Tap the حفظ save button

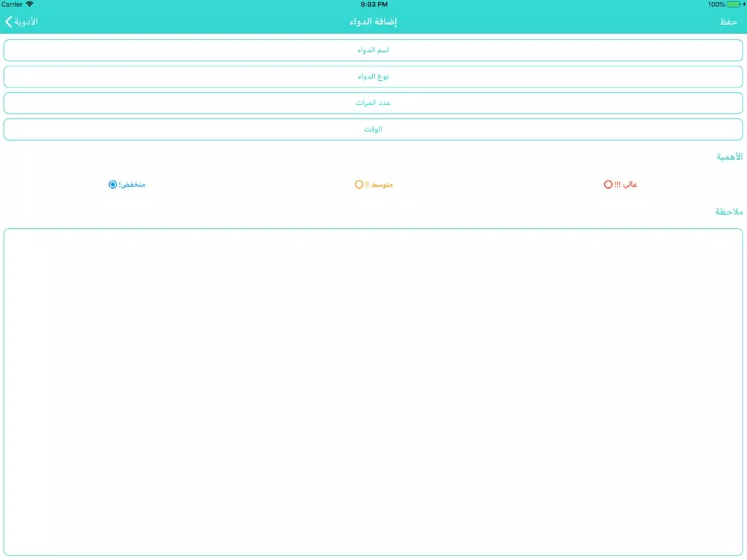pos(728,22)
